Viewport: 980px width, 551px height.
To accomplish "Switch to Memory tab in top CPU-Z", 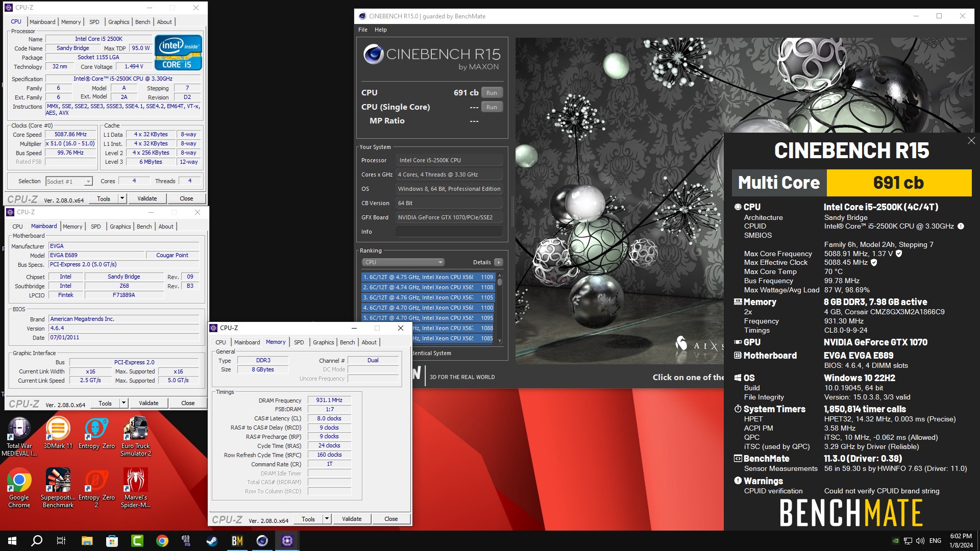I will pos(71,22).
